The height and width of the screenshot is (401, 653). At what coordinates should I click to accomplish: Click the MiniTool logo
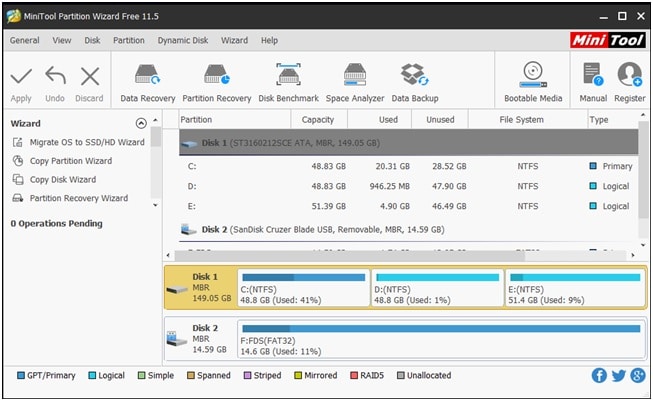pos(608,40)
